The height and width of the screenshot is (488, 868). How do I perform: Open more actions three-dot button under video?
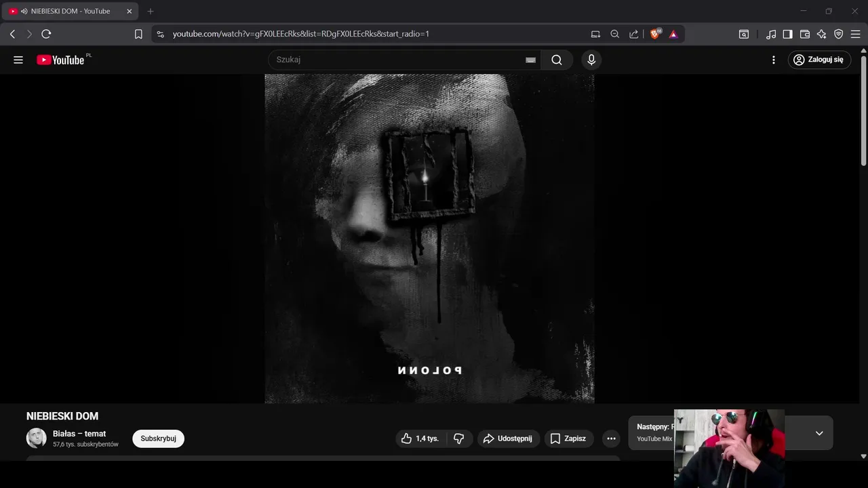pyautogui.click(x=611, y=439)
